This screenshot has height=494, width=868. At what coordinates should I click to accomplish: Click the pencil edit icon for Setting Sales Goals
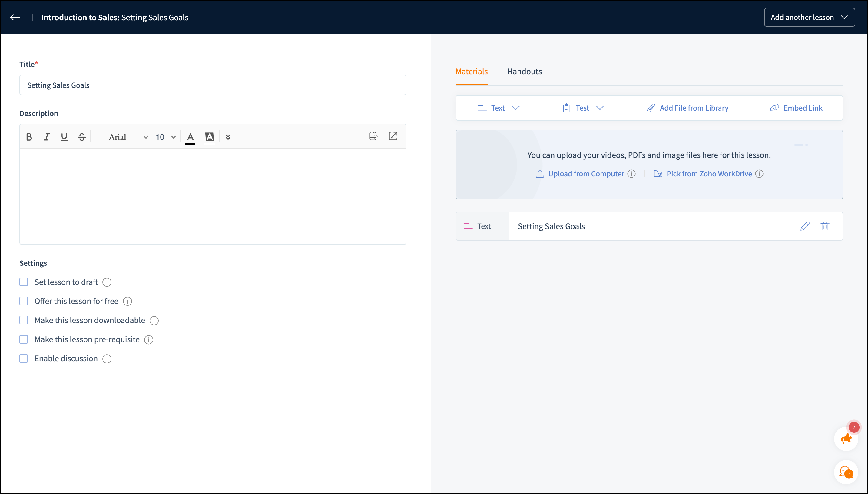tap(805, 226)
